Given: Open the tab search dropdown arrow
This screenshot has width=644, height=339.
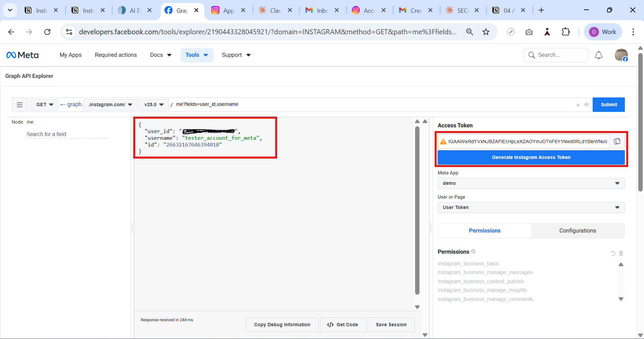Looking at the screenshot, I should coord(10,10).
